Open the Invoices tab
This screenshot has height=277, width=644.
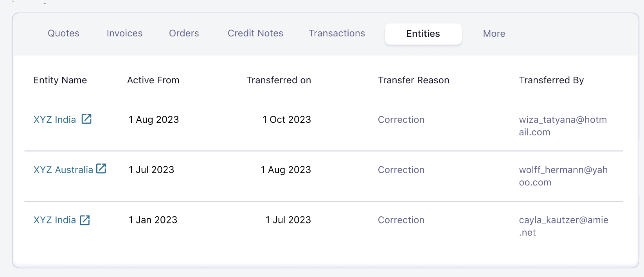pos(124,34)
